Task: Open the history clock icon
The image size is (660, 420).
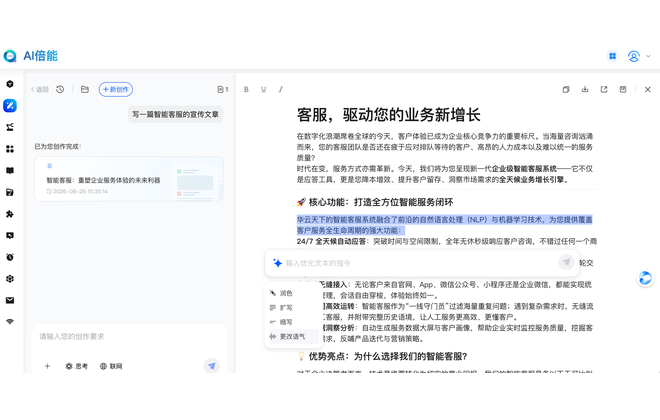Action: tap(60, 89)
